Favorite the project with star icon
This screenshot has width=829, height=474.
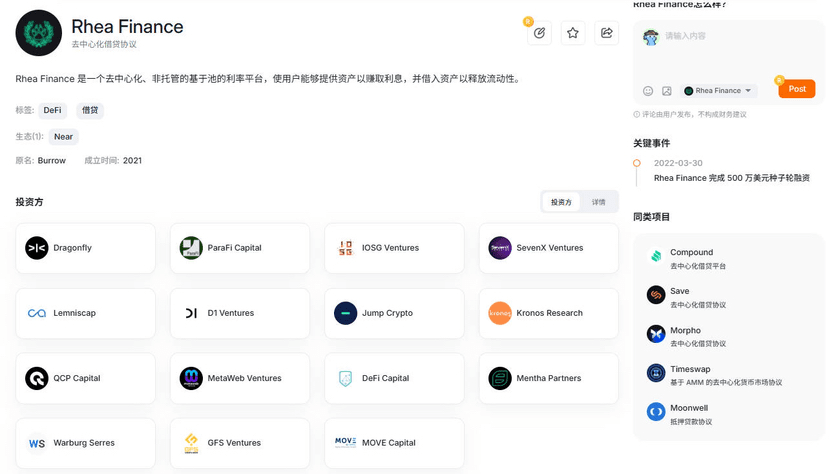(x=573, y=33)
